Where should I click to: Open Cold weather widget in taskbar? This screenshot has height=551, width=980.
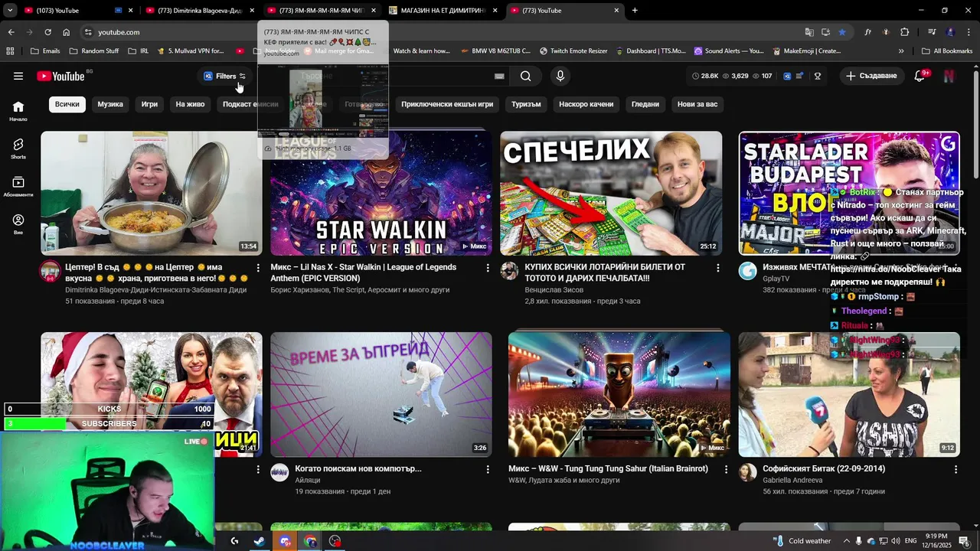point(802,541)
